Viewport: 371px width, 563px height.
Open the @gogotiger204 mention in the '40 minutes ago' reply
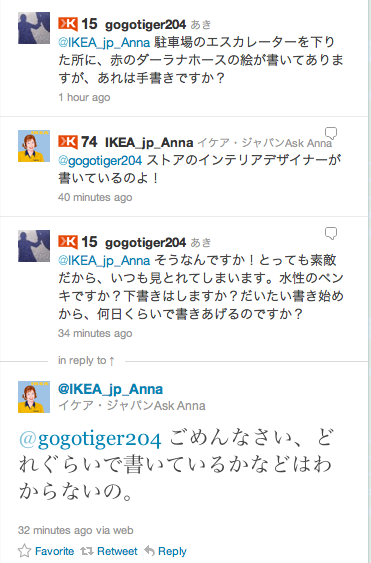coord(100,160)
